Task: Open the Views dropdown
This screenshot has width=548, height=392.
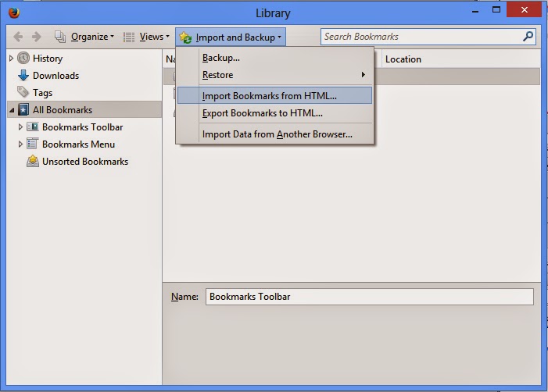Action: click(x=155, y=37)
